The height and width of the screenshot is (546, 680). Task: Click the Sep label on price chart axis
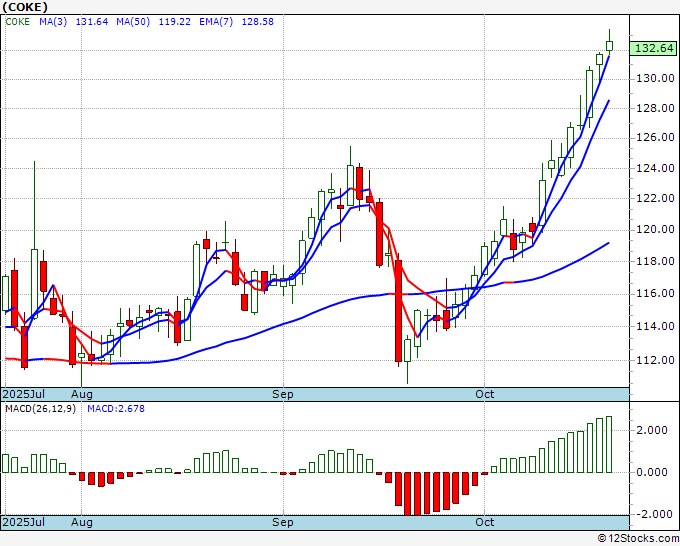[283, 394]
